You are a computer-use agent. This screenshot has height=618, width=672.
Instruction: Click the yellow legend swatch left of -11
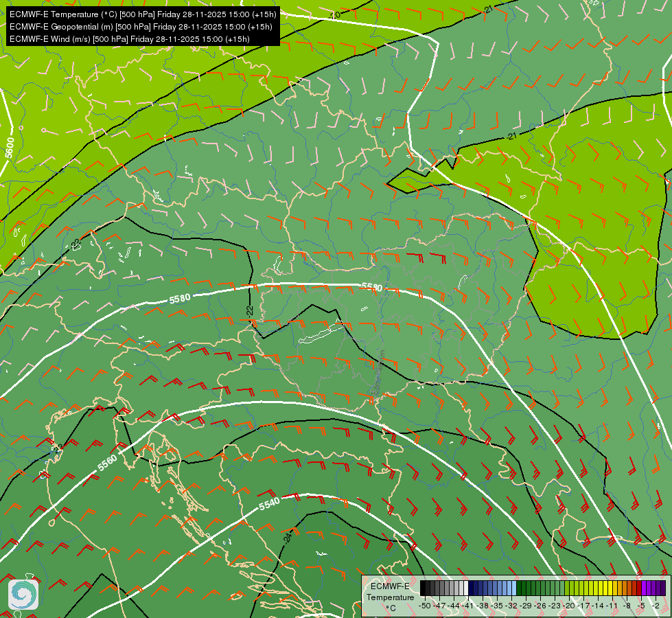(x=610, y=588)
